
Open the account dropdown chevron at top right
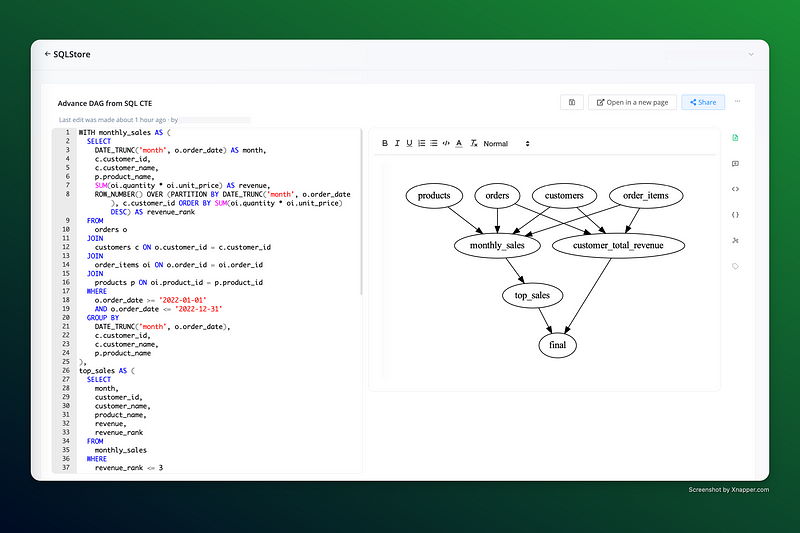751,54
